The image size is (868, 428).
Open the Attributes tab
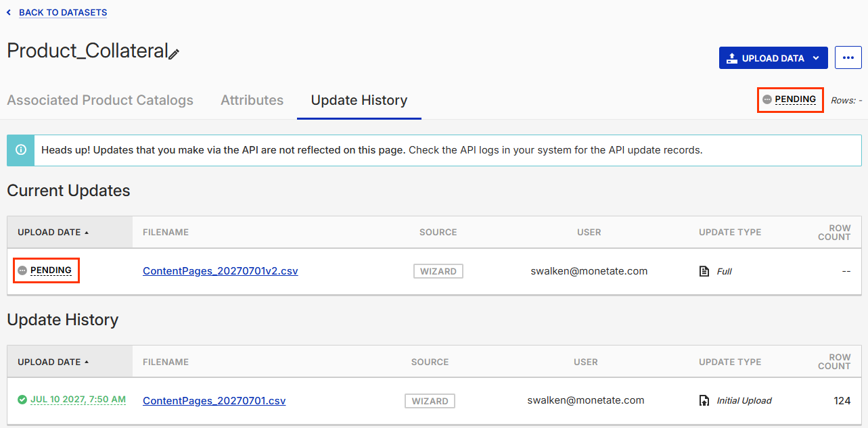click(252, 100)
